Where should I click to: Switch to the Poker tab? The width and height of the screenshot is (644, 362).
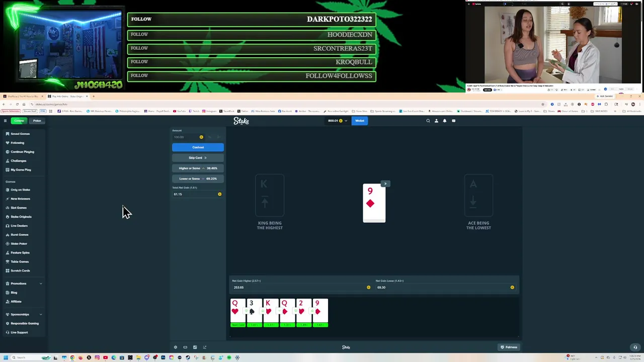(37, 121)
